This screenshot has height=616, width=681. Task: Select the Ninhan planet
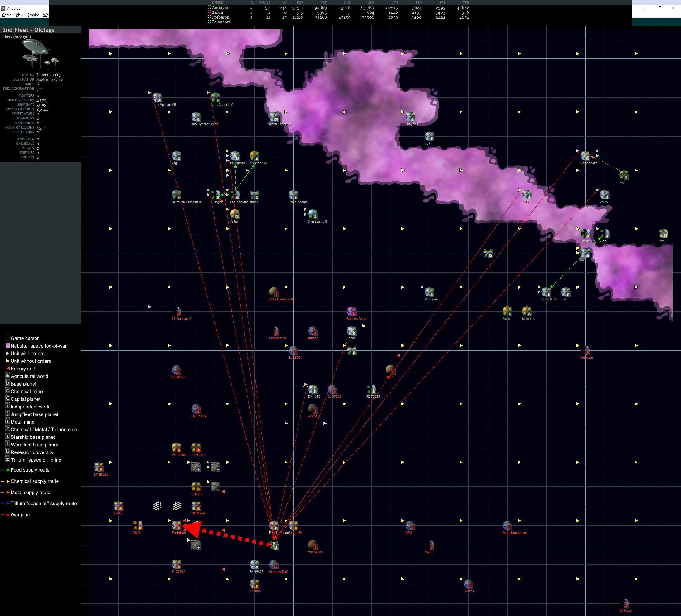coord(313,331)
